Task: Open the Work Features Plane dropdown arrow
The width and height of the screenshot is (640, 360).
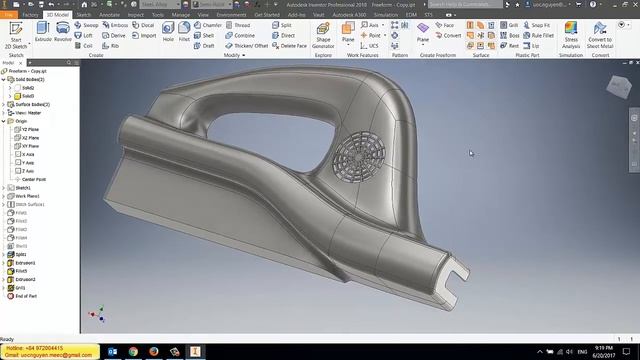Action: point(348,44)
